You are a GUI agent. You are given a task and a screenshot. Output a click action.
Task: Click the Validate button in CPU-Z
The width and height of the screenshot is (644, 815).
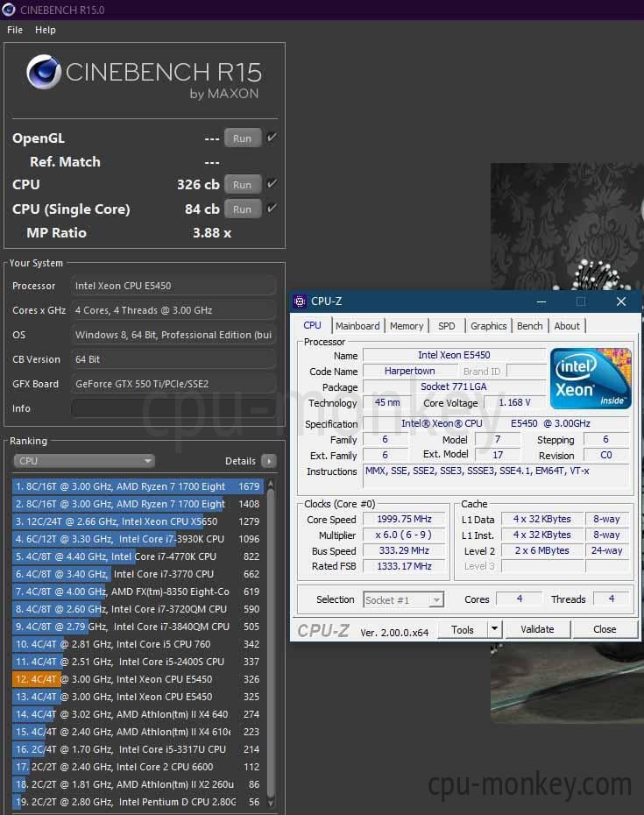pyautogui.click(x=537, y=629)
